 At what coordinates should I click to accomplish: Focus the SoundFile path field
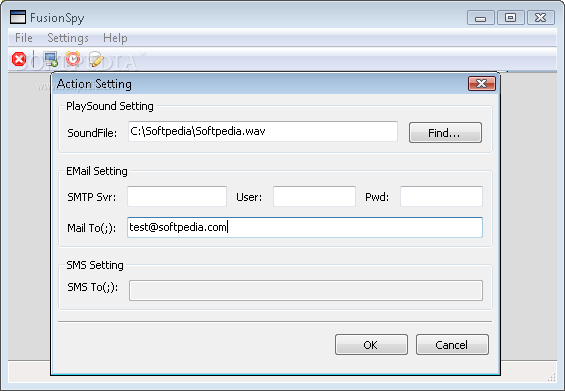click(263, 131)
